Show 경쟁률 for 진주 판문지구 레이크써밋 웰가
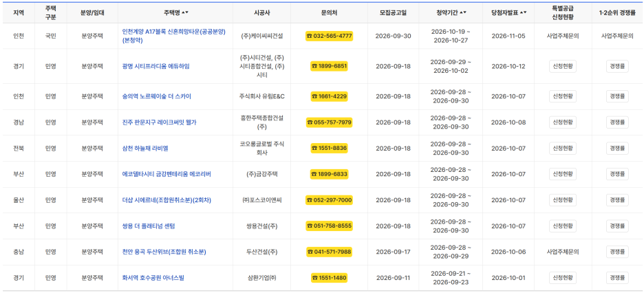The image size is (644, 293). (617, 122)
